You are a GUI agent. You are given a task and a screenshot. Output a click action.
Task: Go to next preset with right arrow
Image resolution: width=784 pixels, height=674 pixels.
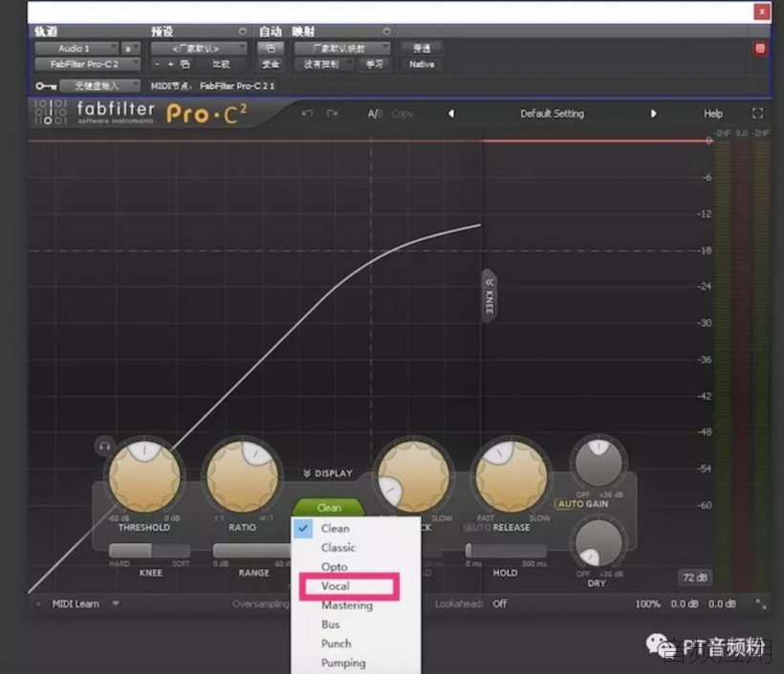[653, 114]
